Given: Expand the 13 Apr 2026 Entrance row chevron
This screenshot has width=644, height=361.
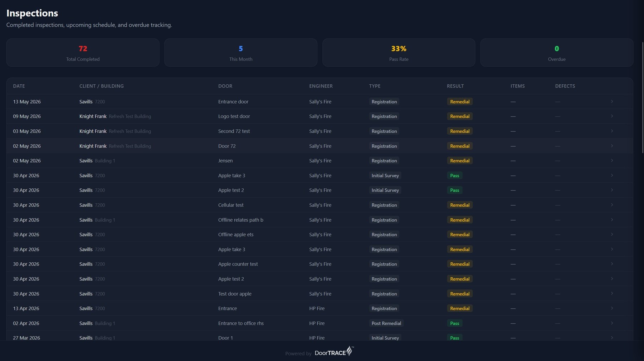Looking at the screenshot, I should tap(612, 308).
